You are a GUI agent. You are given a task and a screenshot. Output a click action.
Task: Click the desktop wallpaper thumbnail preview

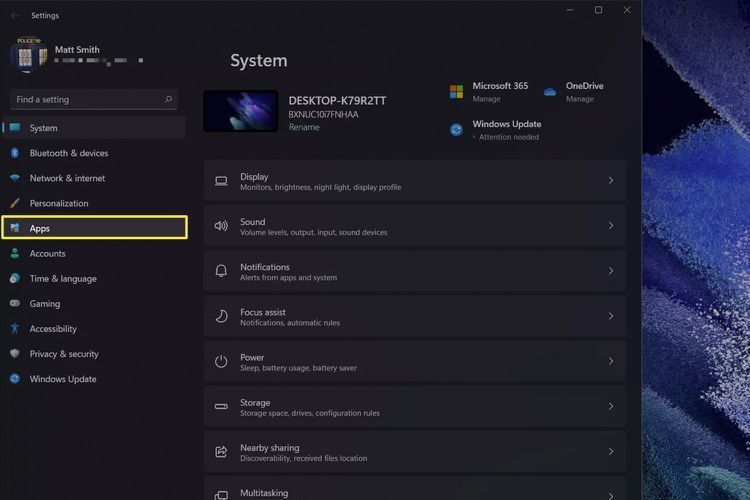tap(240, 111)
